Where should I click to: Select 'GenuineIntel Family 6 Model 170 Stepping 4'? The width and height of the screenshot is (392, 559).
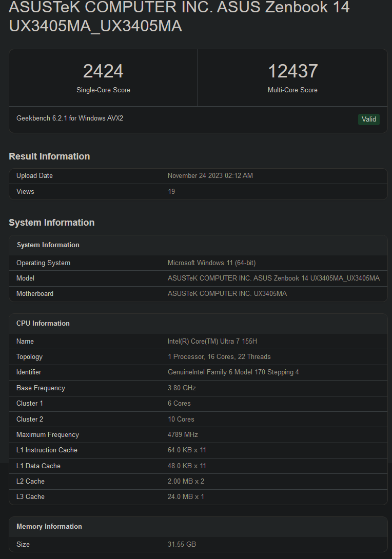233,372
